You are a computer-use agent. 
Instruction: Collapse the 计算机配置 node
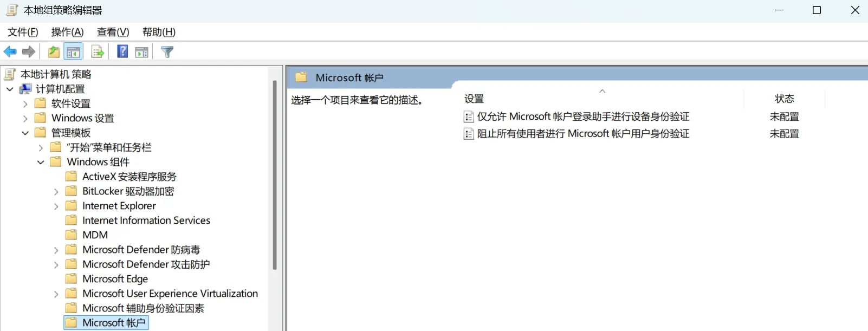(10, 89)
